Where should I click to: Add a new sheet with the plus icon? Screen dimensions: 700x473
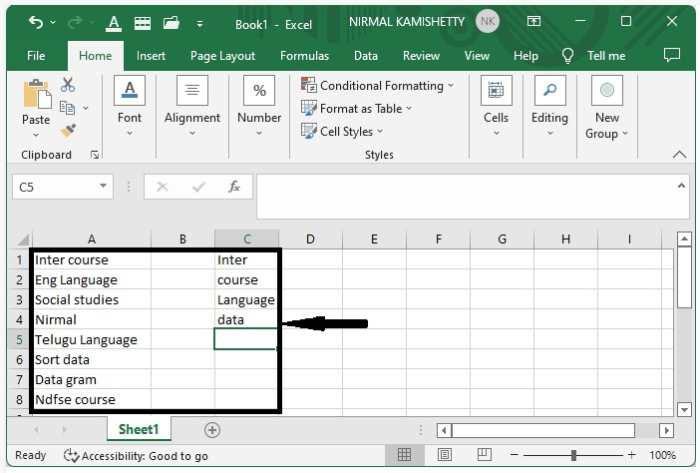pos(212,429)
